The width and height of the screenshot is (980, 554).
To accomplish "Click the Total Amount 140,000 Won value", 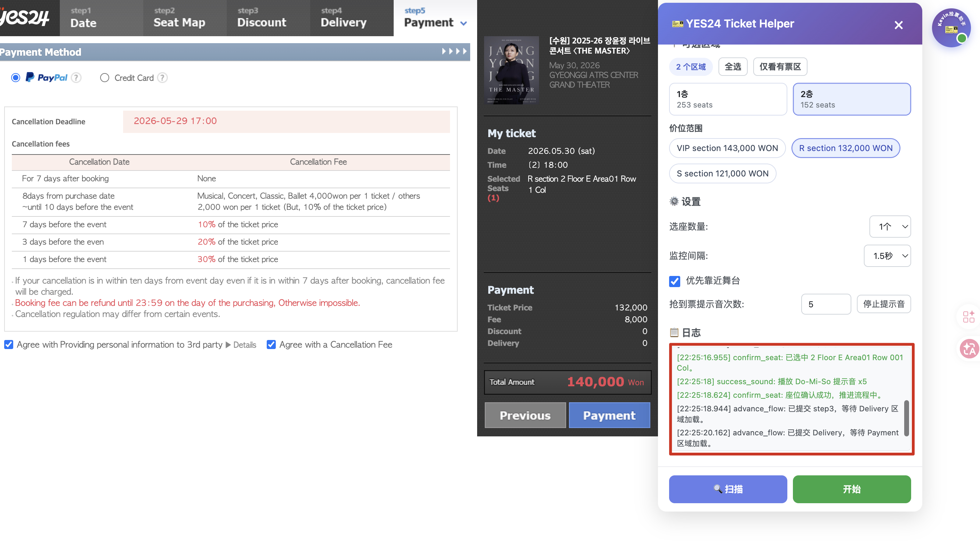I will [x=605, y=381].
